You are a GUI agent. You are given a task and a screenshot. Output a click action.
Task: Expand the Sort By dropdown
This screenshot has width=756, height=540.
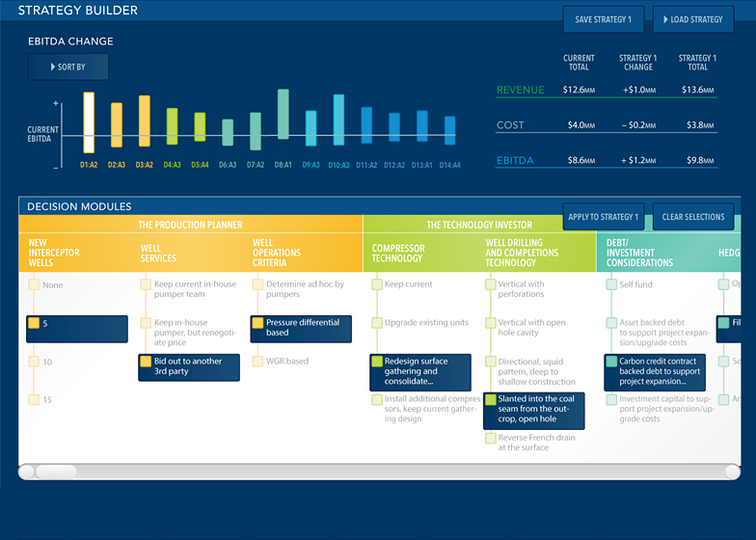click(x=67, y=67)
